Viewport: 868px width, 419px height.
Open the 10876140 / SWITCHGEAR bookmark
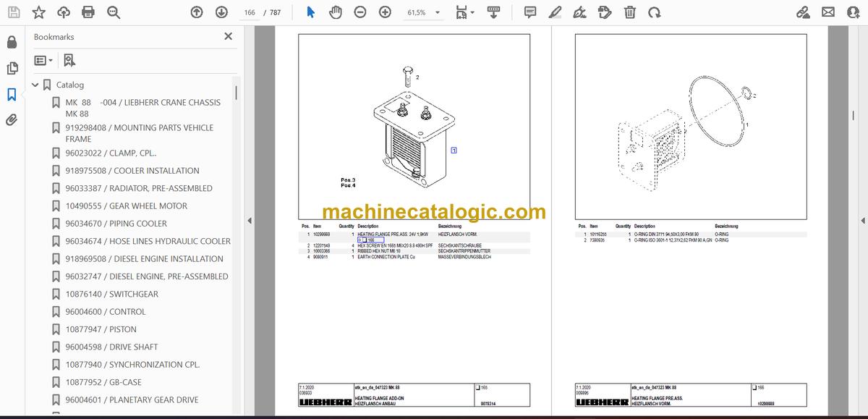tap(111, 294)
